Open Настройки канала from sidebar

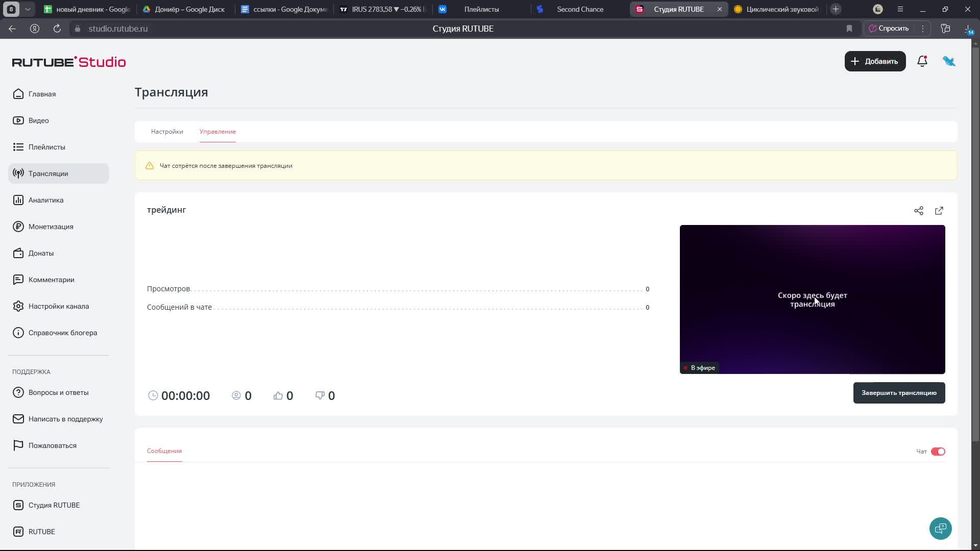pos(58,306)
